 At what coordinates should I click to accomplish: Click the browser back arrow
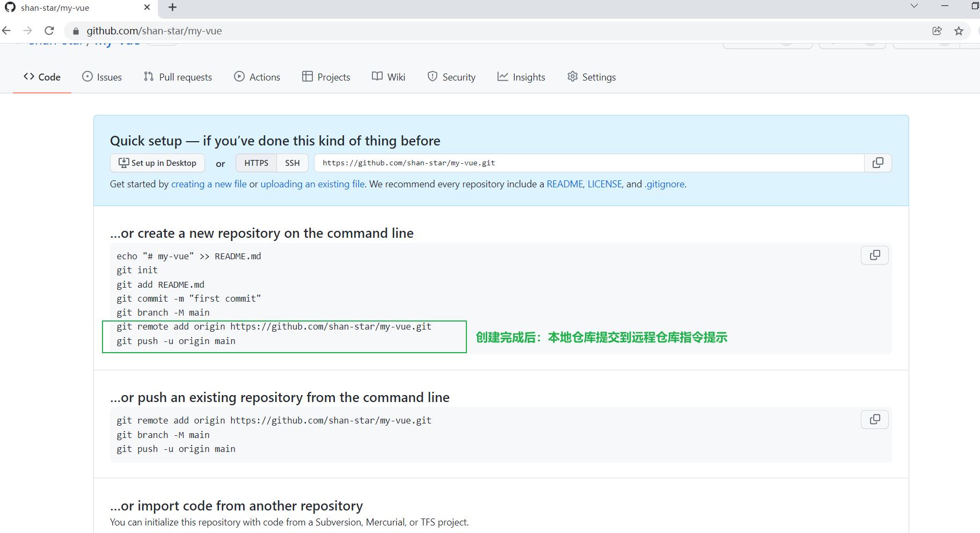pos(6,31)
